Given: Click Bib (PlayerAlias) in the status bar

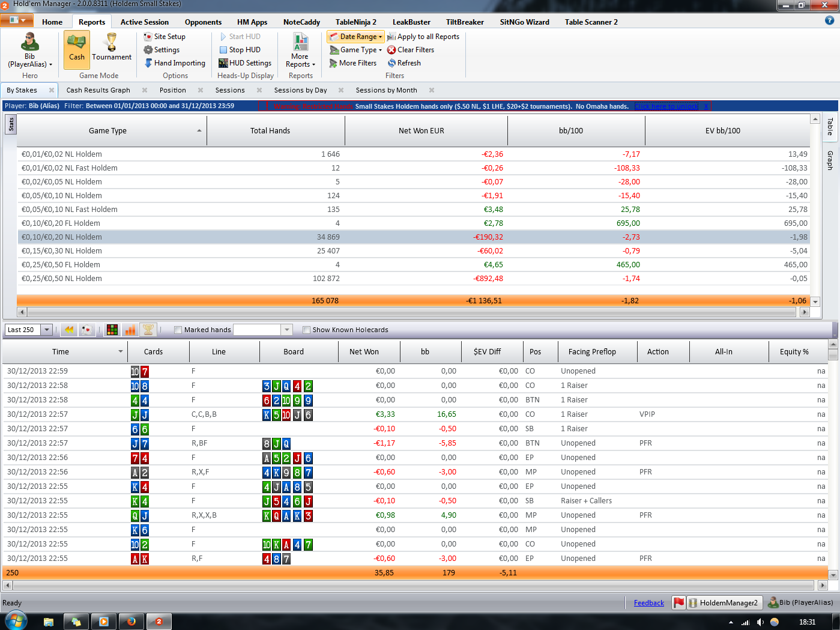Looking at the screenshot, I should (801, 602).
